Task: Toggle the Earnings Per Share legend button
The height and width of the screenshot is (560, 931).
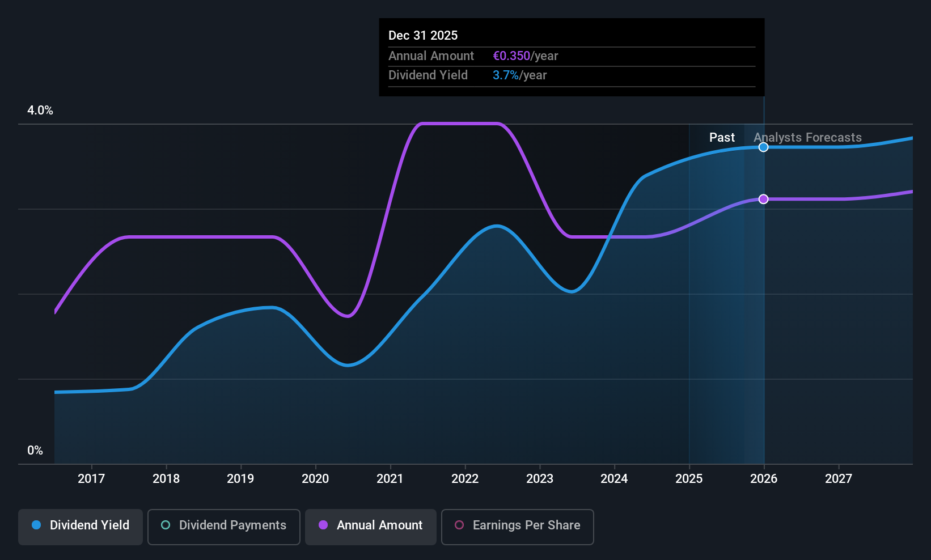Action: pos(518,527)
